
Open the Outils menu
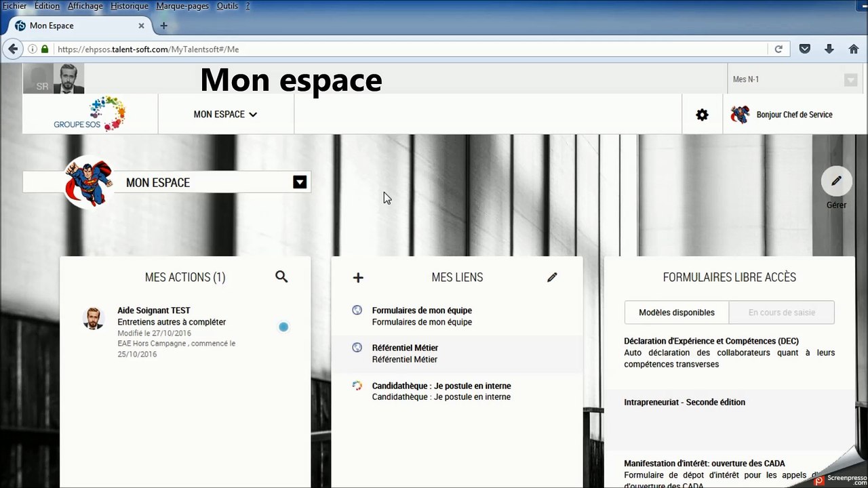tap(227, 6)
